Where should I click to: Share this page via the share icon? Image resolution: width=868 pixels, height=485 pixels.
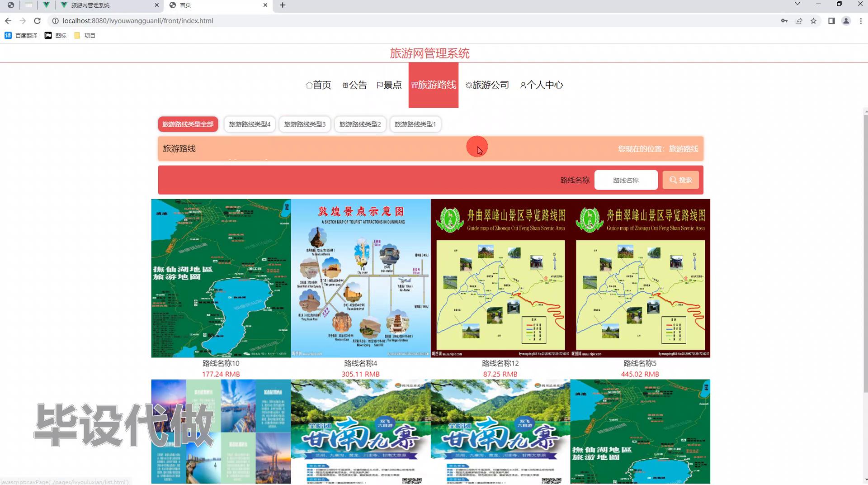(799, 21)
